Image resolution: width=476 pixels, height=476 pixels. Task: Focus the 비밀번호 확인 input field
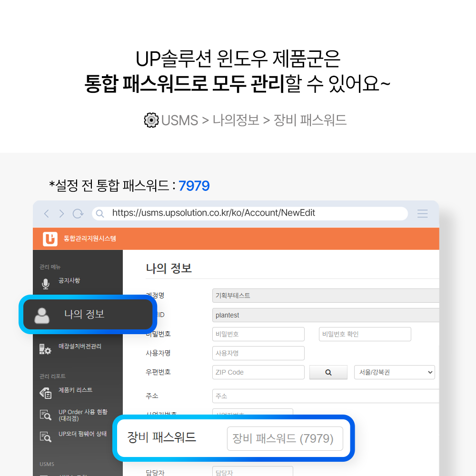[x=365, y=334]
